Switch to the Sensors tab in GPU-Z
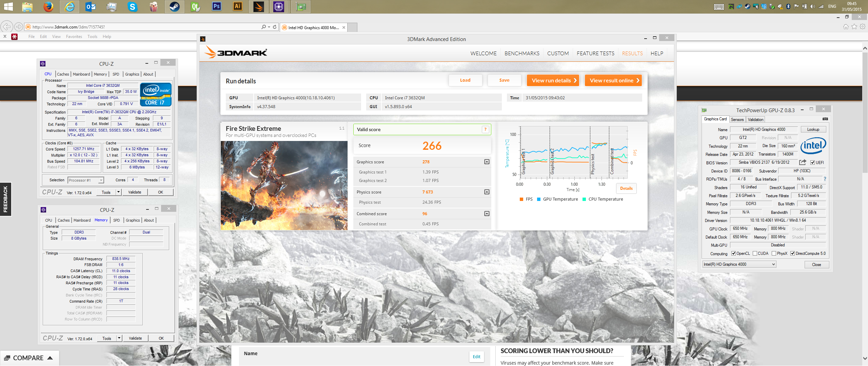The width and height of the screenshot is (868, 366). point(737,119)
